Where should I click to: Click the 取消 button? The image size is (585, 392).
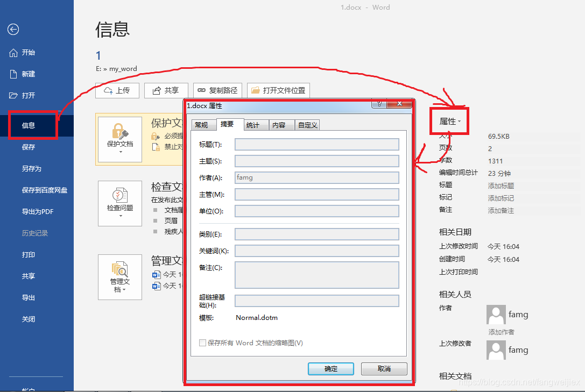coord(384,369)
